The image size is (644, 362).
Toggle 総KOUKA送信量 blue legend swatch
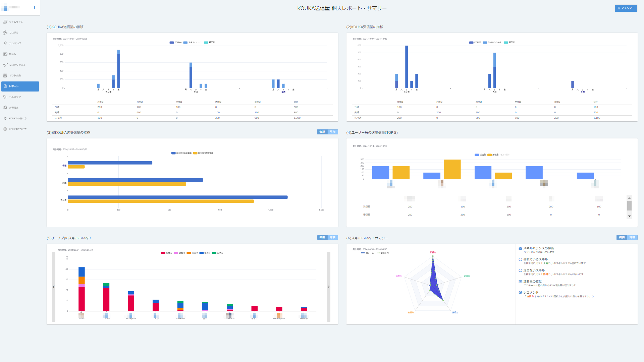tap(173, 153)
